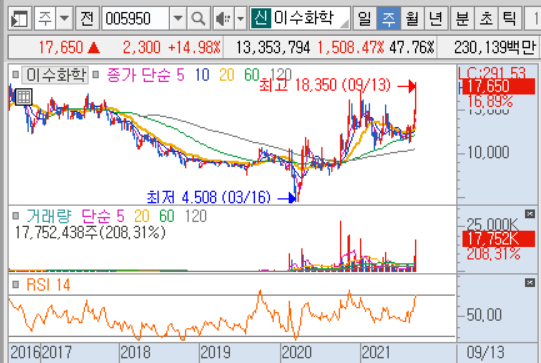Select the 주 market type box
The height and width of the screenshot is (363, 541).
click(45, 18)
